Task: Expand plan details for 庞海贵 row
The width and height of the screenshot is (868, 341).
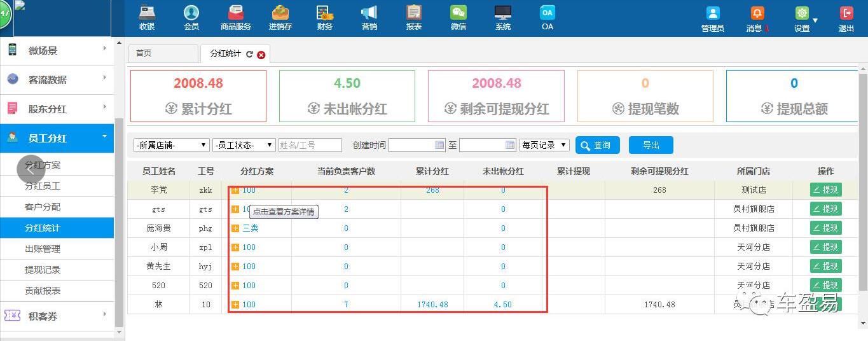Action: [235, 228]
